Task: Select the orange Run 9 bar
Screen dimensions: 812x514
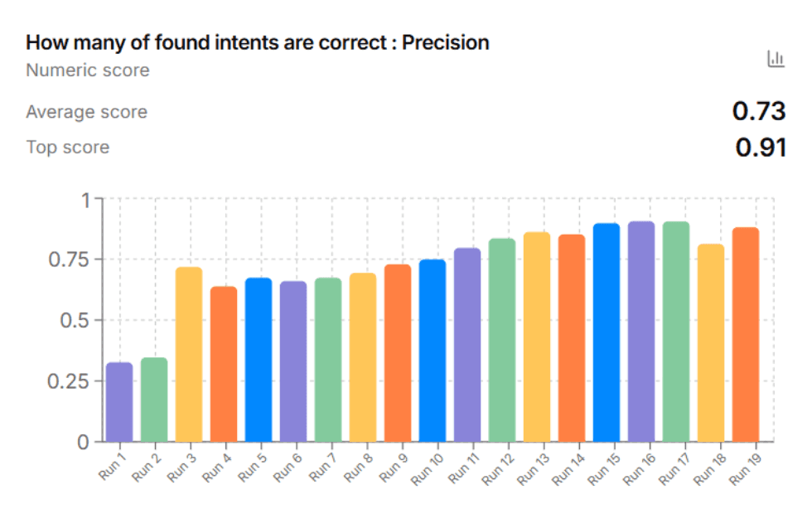Action: [398, 353]
